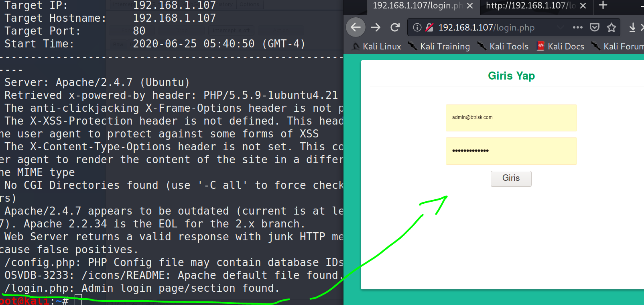Close the first login.php tab
Image resolution: width=644 pixels, height=305 pixels.
[470, 6]
